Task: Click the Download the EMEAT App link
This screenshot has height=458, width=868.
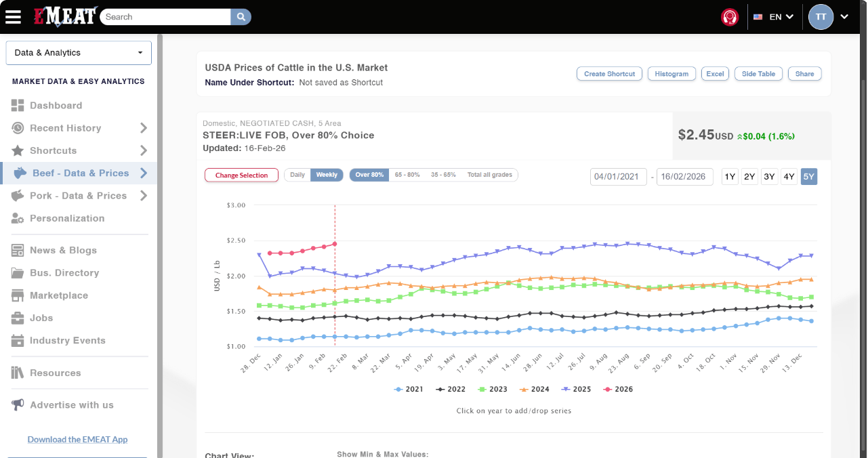Action: pyautogui.click(x=77, y=440)
